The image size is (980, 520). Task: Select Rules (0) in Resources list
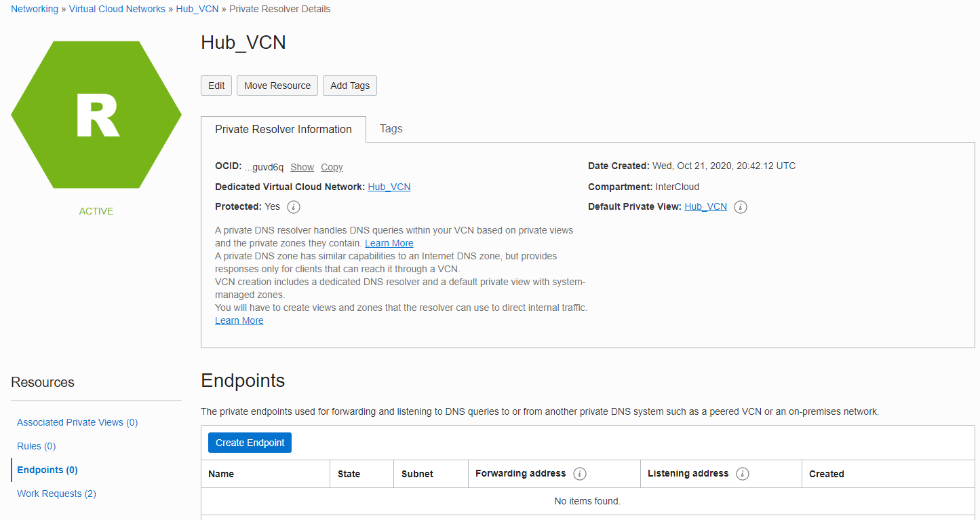click(37, 446)
